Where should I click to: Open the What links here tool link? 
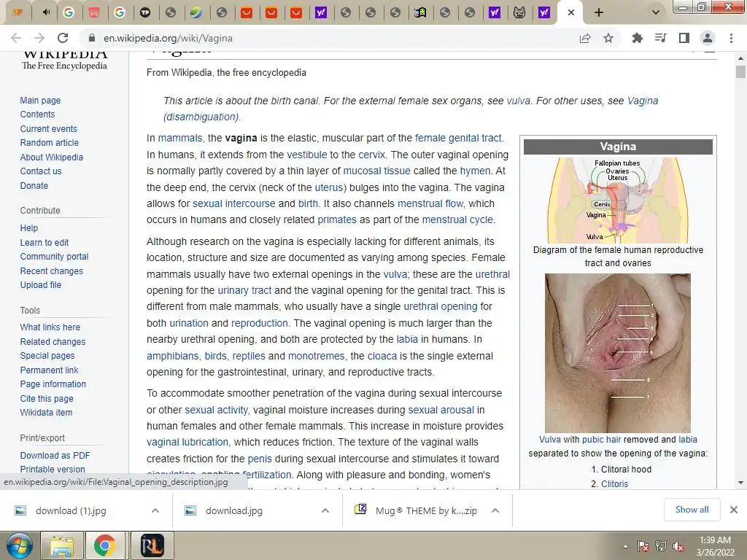point(50,327)
